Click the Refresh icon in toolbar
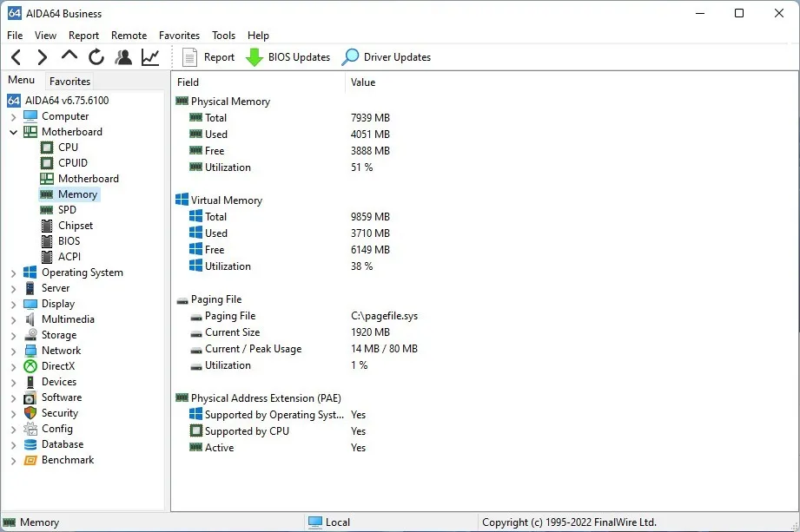Viewport: 800px width, 532px height. (x=96, y=57)
